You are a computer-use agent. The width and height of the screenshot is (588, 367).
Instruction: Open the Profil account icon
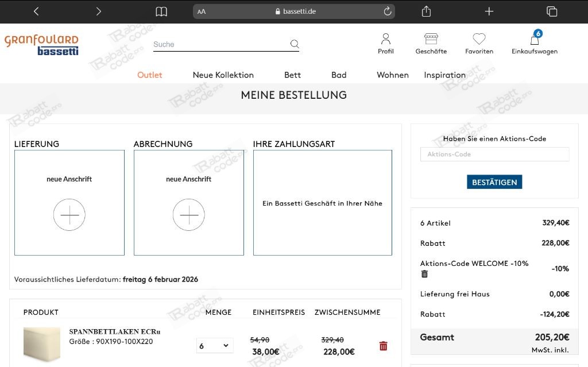coord(385,40)
